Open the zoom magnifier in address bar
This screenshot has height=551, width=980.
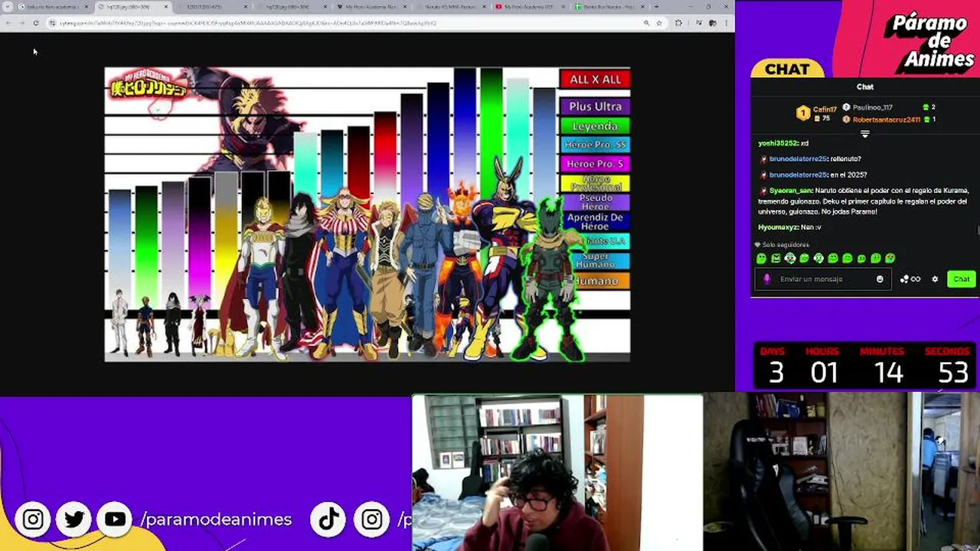click(x=647, y=23)
